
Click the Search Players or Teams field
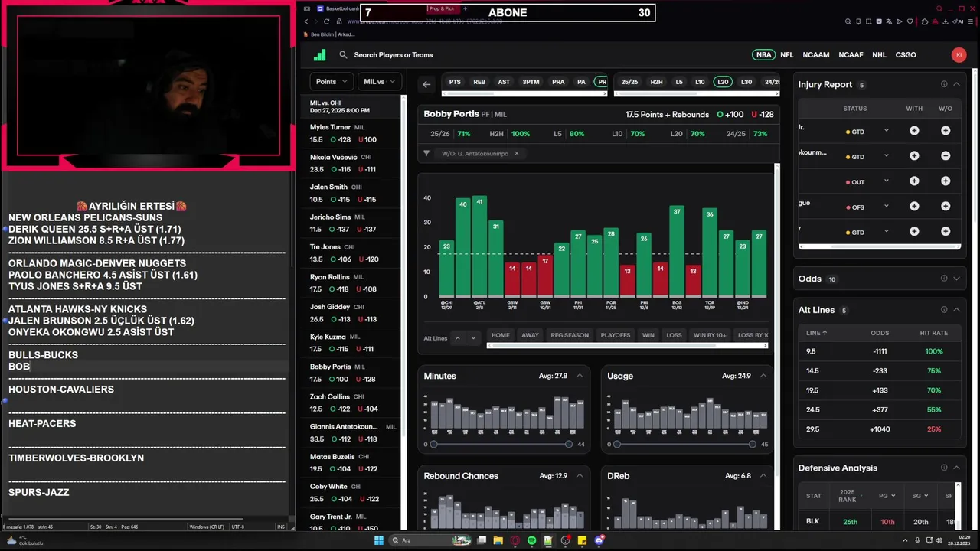coord(394,55)
